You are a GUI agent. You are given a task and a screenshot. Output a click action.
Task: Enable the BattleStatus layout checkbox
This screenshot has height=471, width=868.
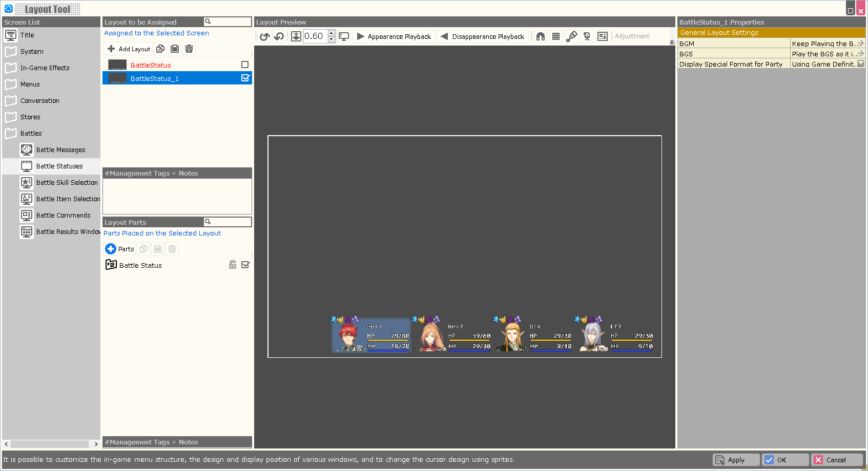coord(245,65)
